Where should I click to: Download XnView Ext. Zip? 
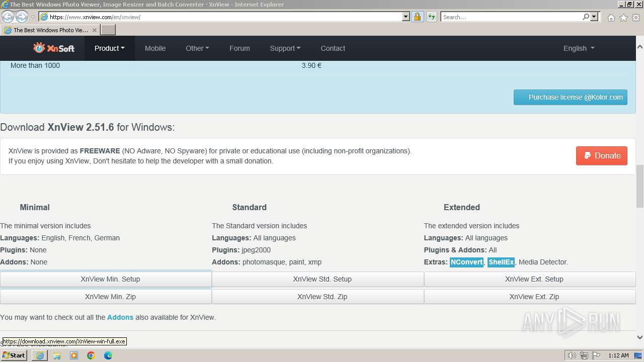(x=530, y=297)
